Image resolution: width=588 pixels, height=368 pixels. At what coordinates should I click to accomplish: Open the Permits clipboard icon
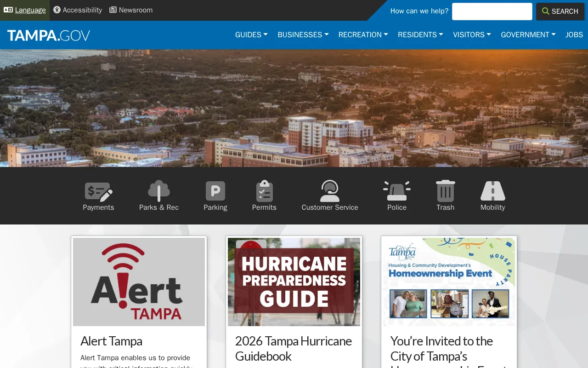tap(264, 191)
